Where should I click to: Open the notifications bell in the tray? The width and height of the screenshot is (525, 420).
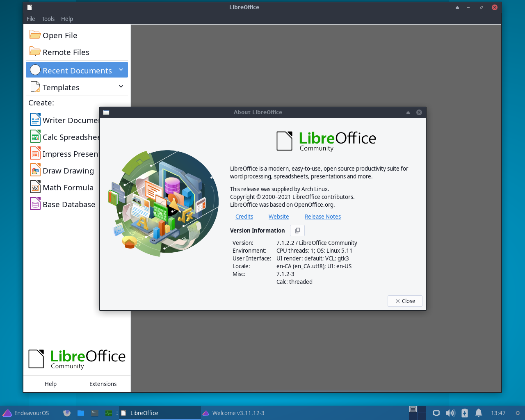click(479, 413)
